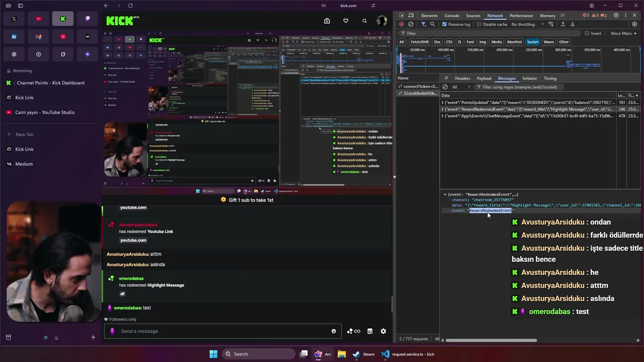Open network conditions wifi icon
Image resolution: width=644 pixels, height=362 pixels.
click(x=551, y=24)
